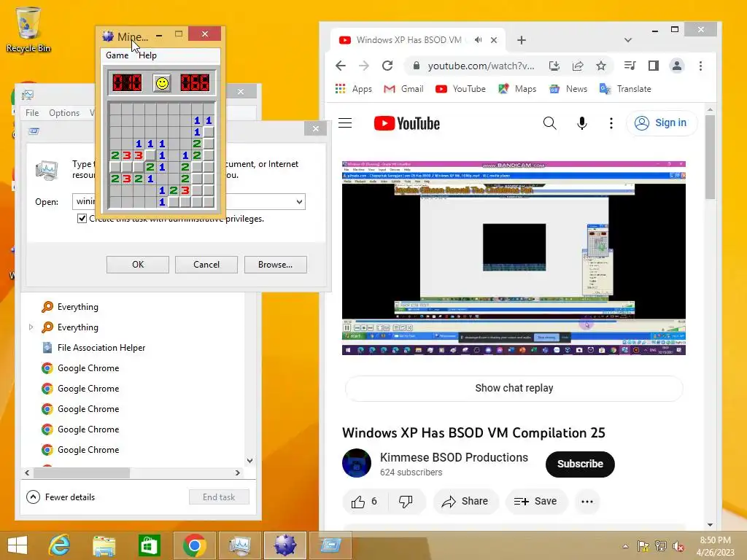Open YouTube hamburger guide menu
Viewport: 747px width, 560px height.
[345, 123]
